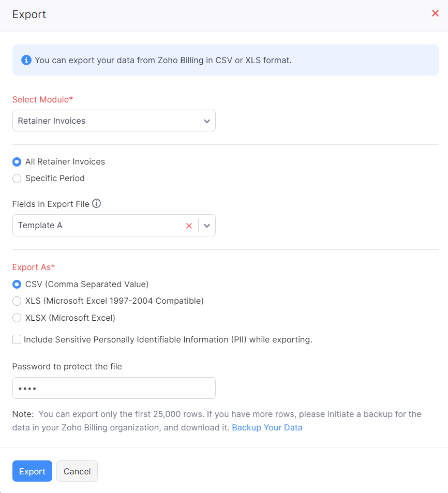Select XLS Microsoft Excel 1997-2004 Compatible format
The height and width of the screenshot is (493, 448).
16,301
